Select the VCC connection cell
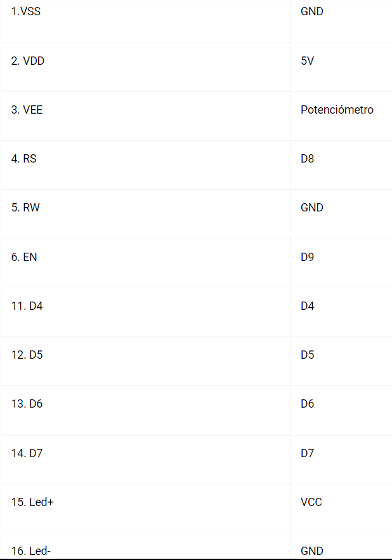This screenshot has height=560, width=392. pyautogui.click(x=311, y=502)
